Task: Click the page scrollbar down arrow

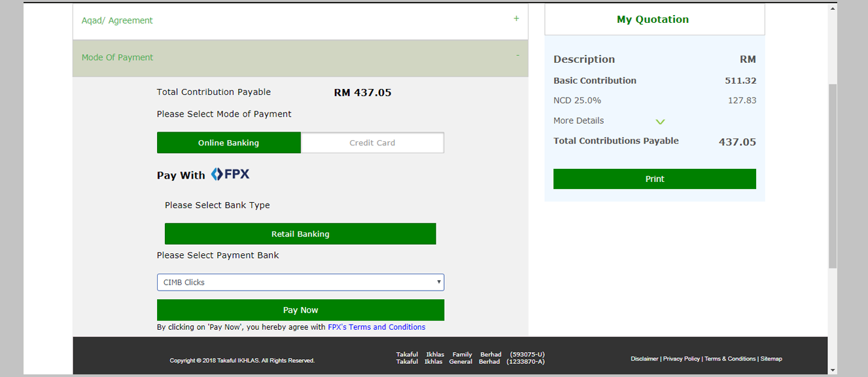Action: [x=833, y=370]
